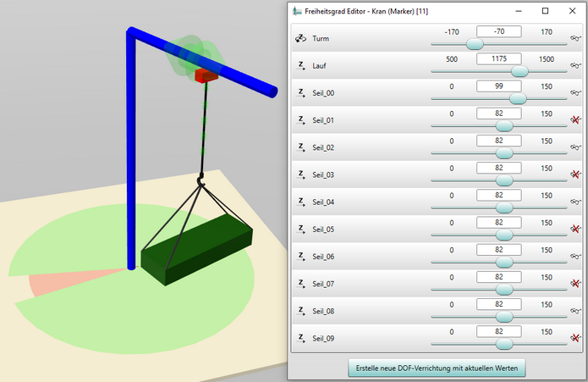Viewport: 588px width, 382px height.
Task: Click the Turm slider handle
Action: click(475, 44)
